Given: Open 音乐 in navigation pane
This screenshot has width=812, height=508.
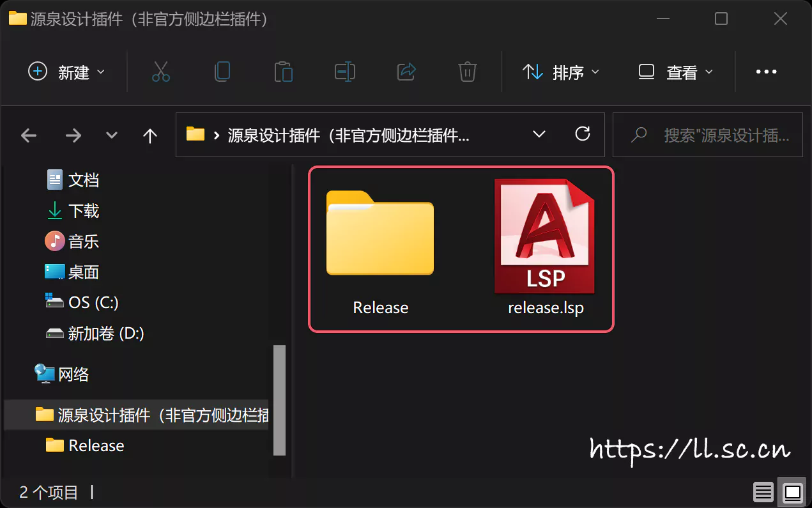Looking at the screenshot, I should tap(72, 242).
